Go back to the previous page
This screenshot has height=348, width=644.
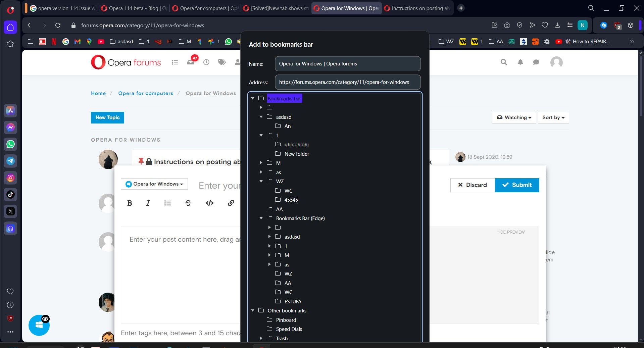click(x=29, y=25)
